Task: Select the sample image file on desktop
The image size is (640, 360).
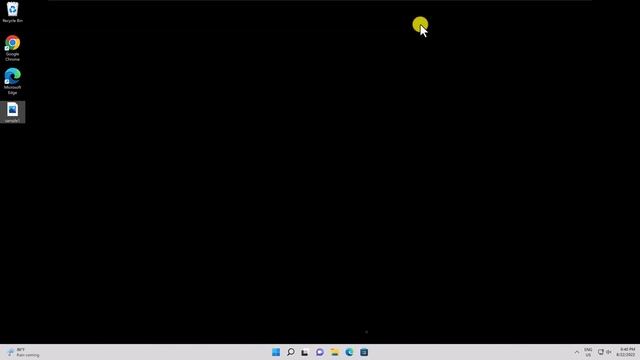Action: (x=12, y=112)
